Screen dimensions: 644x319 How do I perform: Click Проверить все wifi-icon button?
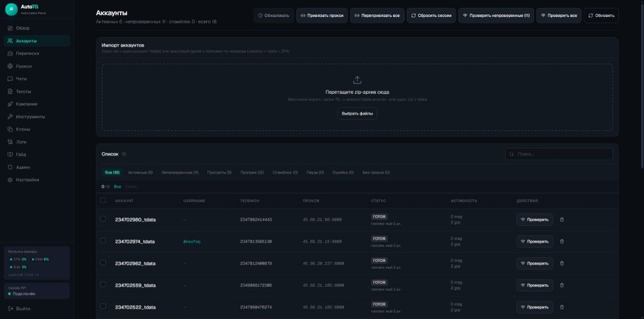click(x=559, y=16)
